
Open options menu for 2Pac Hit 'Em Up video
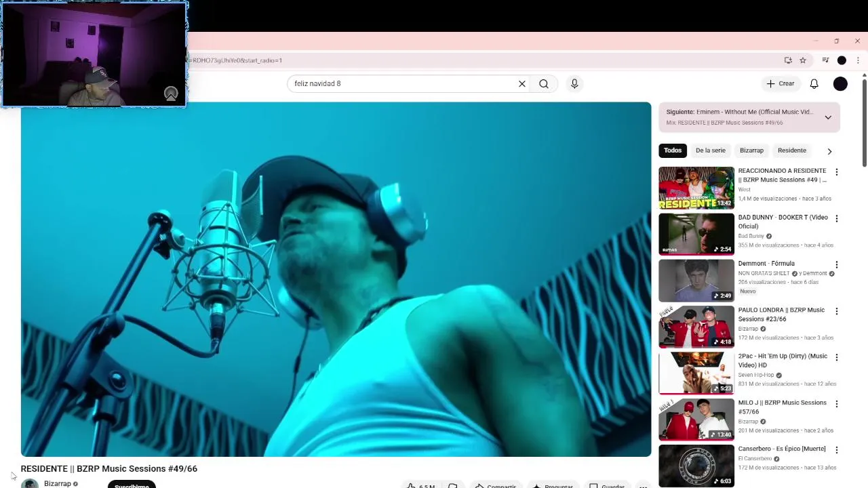click(x=836, y=357)
